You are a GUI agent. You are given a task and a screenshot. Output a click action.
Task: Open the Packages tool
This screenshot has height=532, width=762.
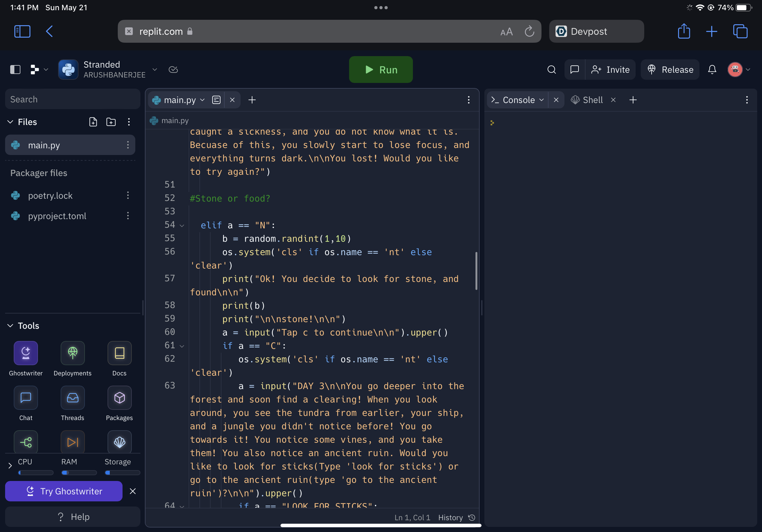tap(119, 398)
